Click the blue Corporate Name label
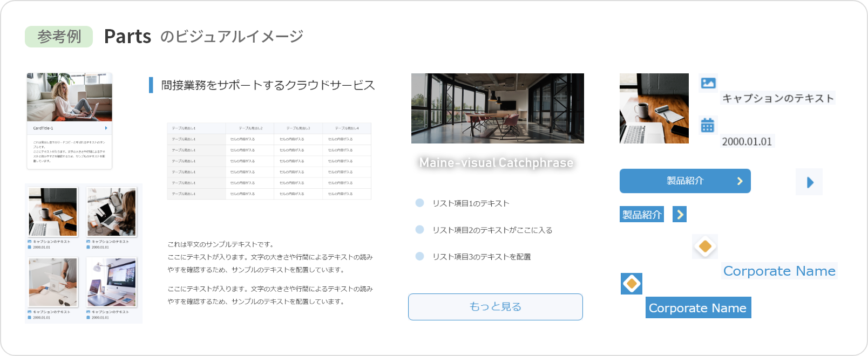The width and height of the screenshot is (868, 356). click(x=698, y=307)
